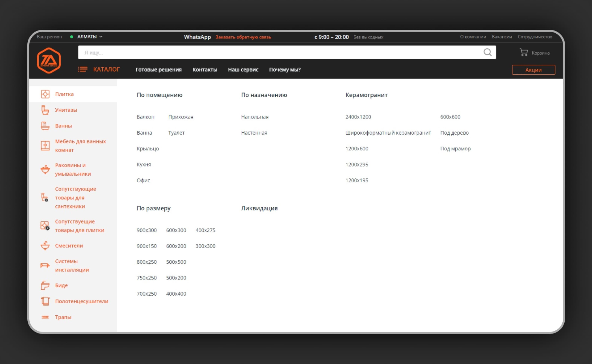The width and height of the screenshot is (592, 364).
Task: Select Унитазы category label
Action: 66,110
